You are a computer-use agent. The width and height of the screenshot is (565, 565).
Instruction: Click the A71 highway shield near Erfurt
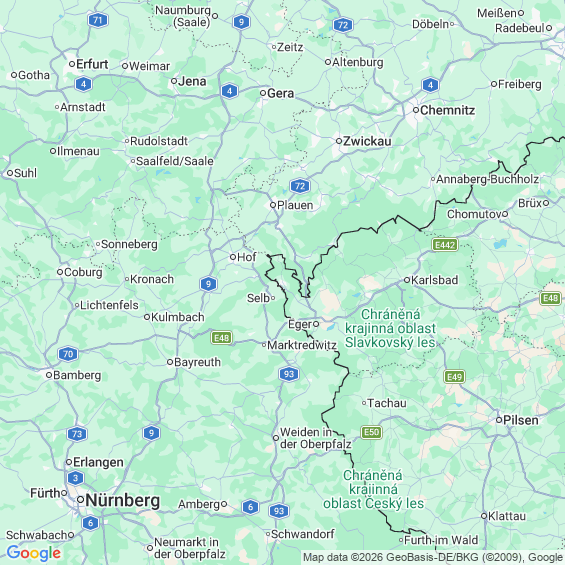coord(98,20)
